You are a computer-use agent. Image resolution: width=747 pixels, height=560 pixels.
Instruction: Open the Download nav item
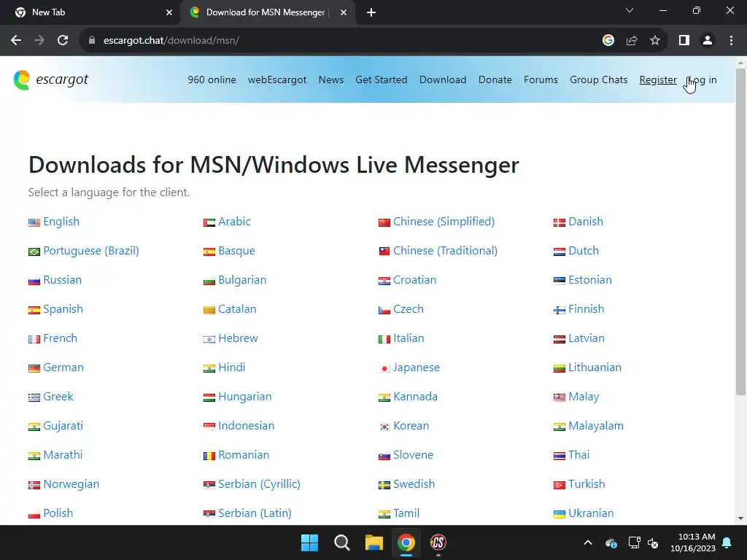tap(443, 80)
